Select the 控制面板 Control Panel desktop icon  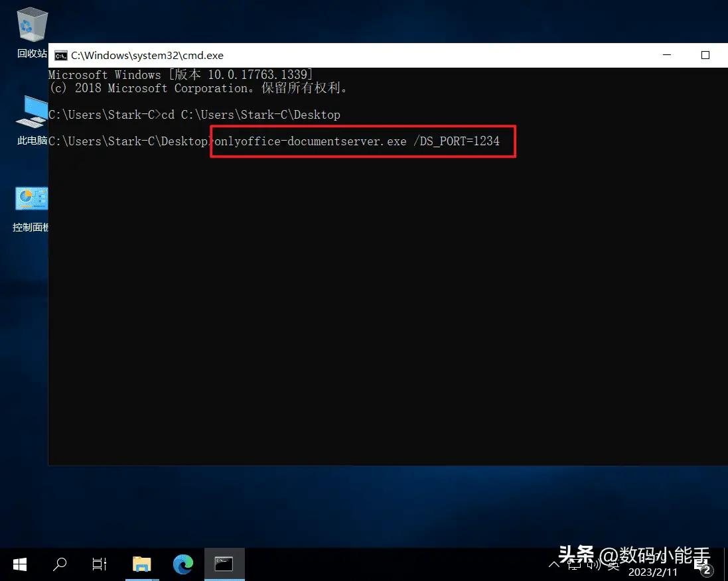(x=31, y=208)
